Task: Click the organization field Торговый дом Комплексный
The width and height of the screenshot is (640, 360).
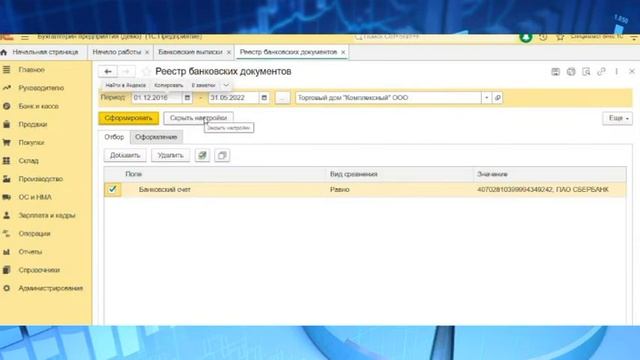Action: [389, 98]
